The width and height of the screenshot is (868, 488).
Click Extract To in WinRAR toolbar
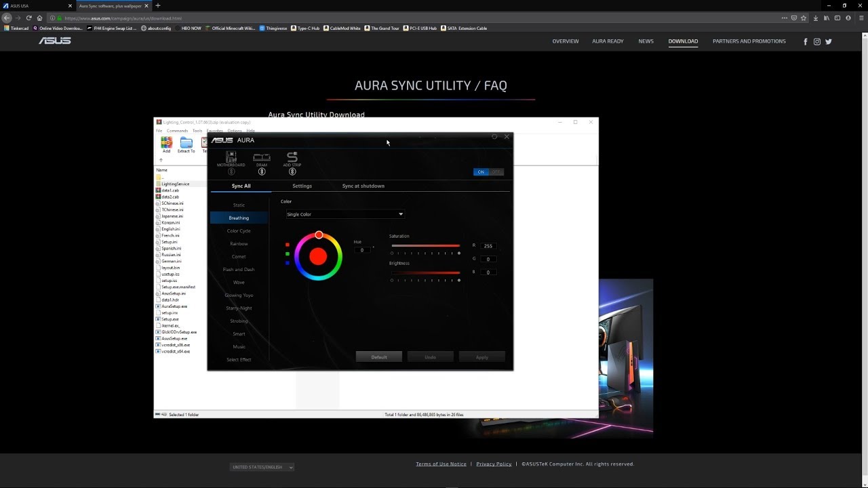186,144
